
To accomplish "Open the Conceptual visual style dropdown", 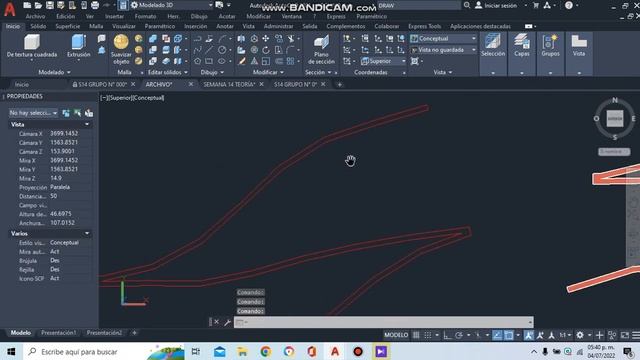I will [x=443, y=38].
